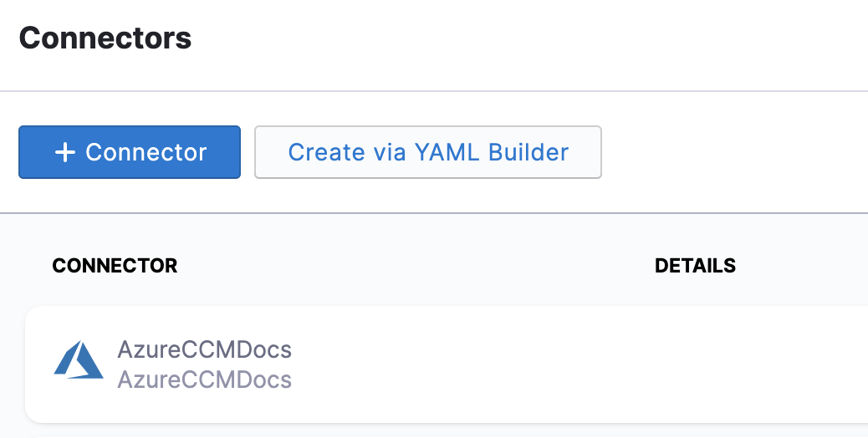The height and width of the screenshot is (438, 868).
Task: Open Create via YAML Builder
Action: point(427,152)
